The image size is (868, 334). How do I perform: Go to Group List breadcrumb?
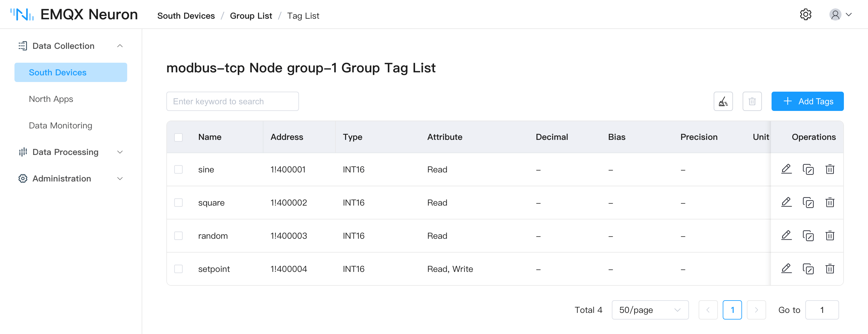pyautogui.click(x=251, y=16)
